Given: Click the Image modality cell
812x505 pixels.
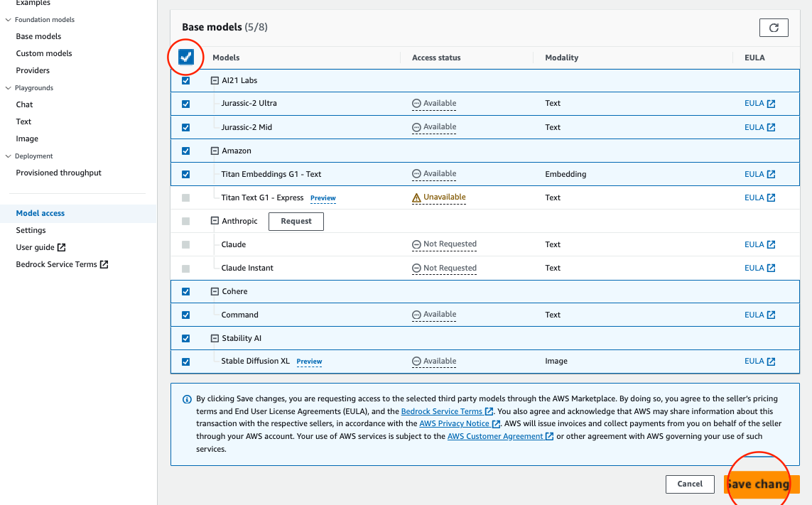Looking at the screenshot, I should (x=556, y=362).
